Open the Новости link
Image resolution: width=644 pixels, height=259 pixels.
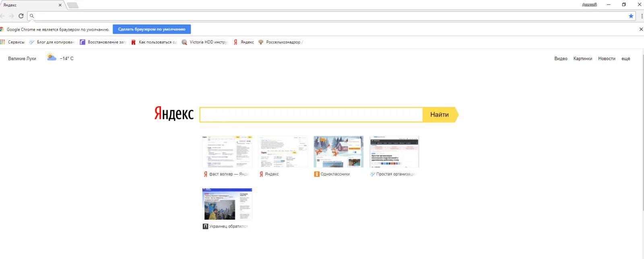click(607, 59)
